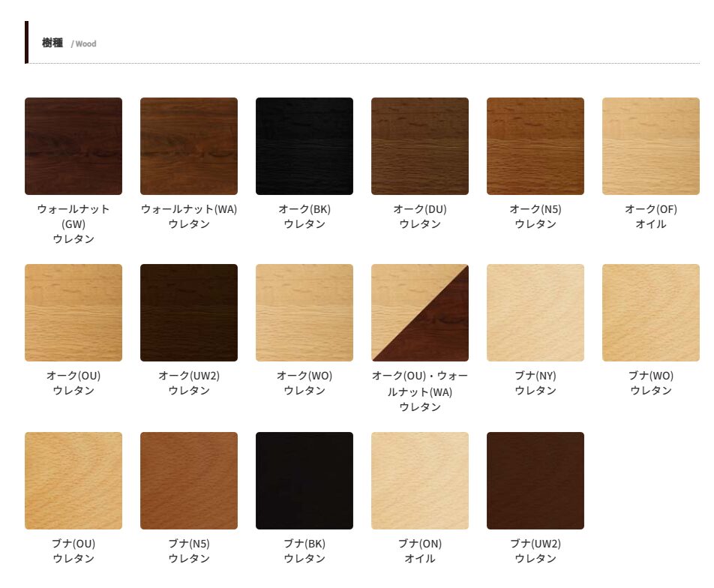Viewport: 714px width, 588px height.
Task: Select the ウォールナット(GW) wood swatch
Action: click(73, 146)
